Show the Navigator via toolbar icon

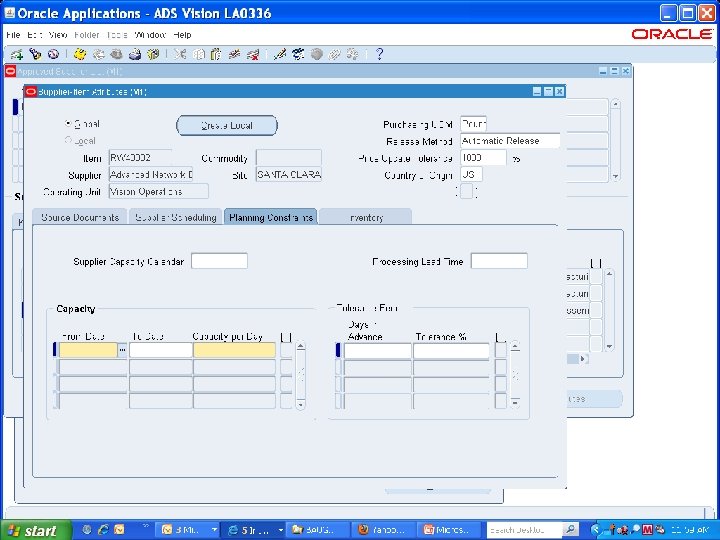(x=53, y=54)
